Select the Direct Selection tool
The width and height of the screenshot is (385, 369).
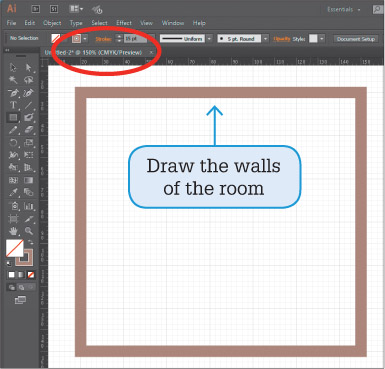click(x=29, y=67)
